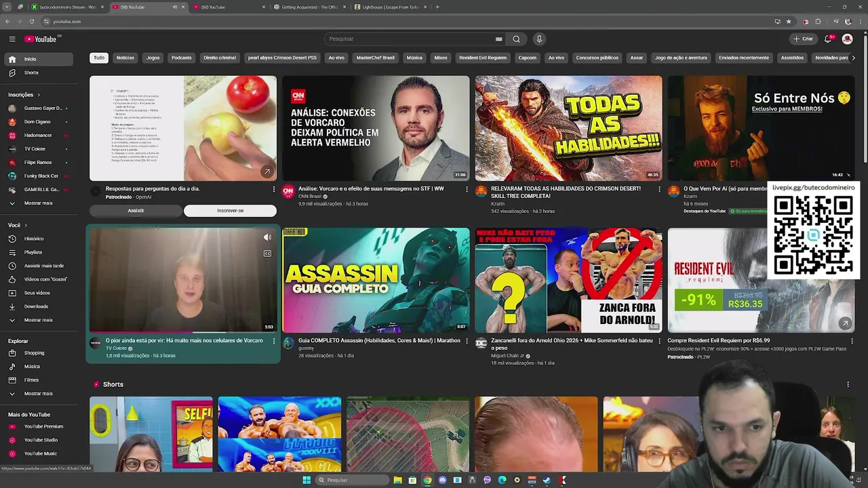
Task: Mute the previewing TV Coiote video
Action: point(267,237)
